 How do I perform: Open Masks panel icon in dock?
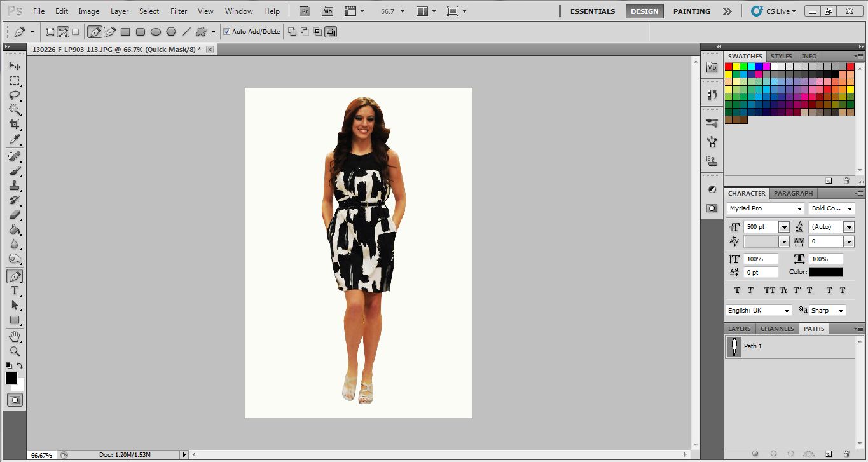pos(712,208)
